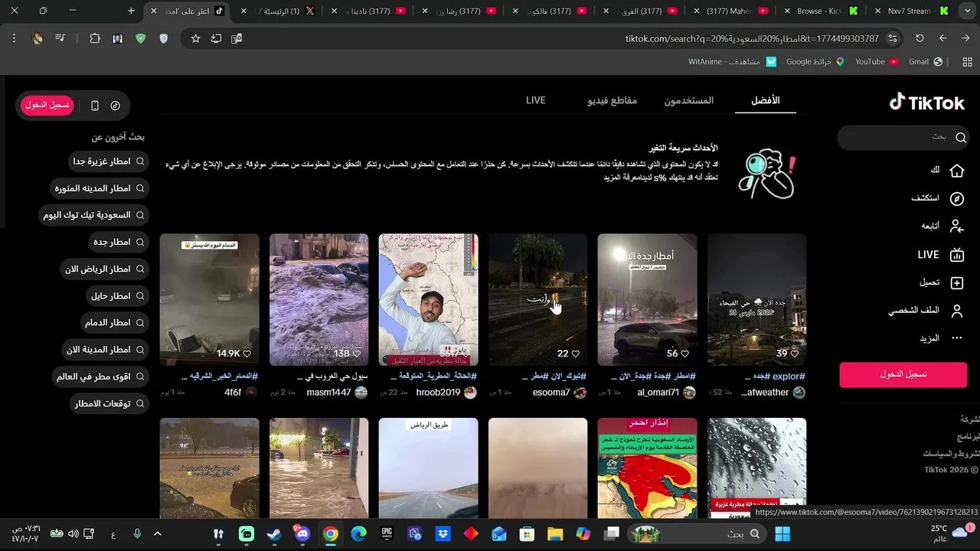Open LIVE icon in the sidebar

(956, 255)
